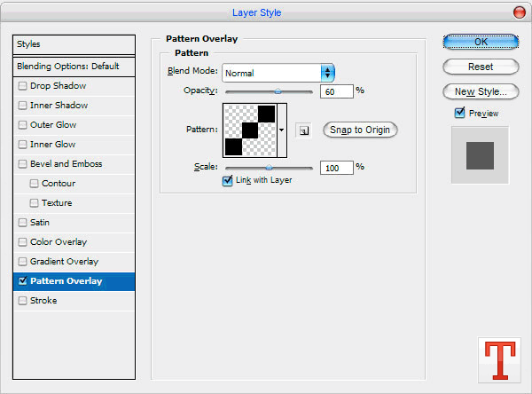This screenshot has height=394, width=532.
Task: Click Snap to Origin button
Action: [x=360, y=130]
